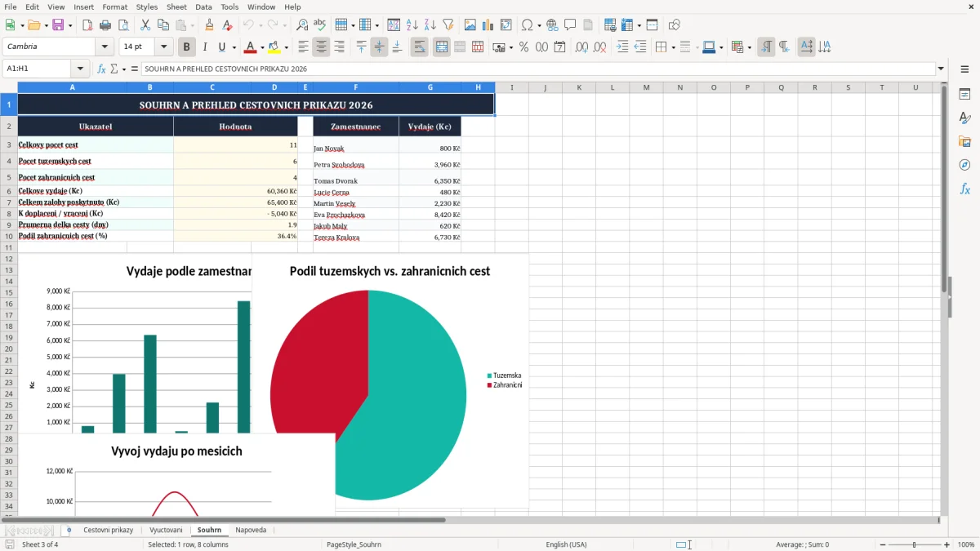
Task: Expand the Cambria font name dropdown
Action: coord(104,47)
